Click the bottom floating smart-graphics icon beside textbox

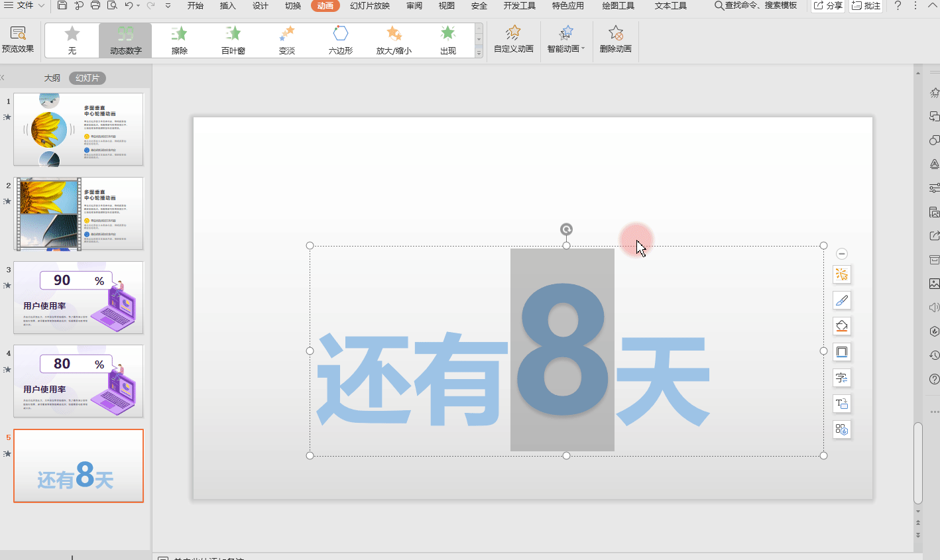click(842, 429)
